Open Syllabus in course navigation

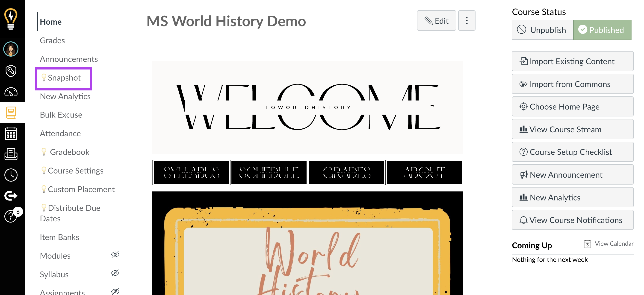click(54, 274)
